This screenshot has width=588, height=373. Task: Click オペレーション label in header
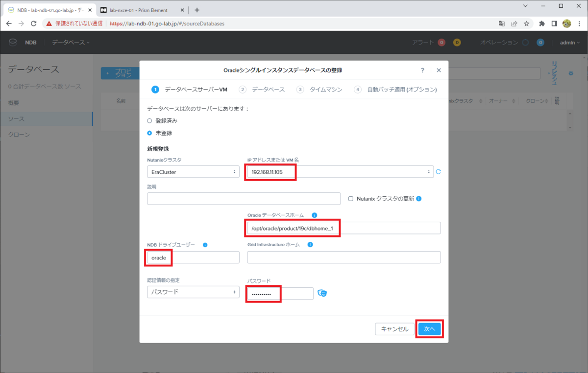coord(499,43)
